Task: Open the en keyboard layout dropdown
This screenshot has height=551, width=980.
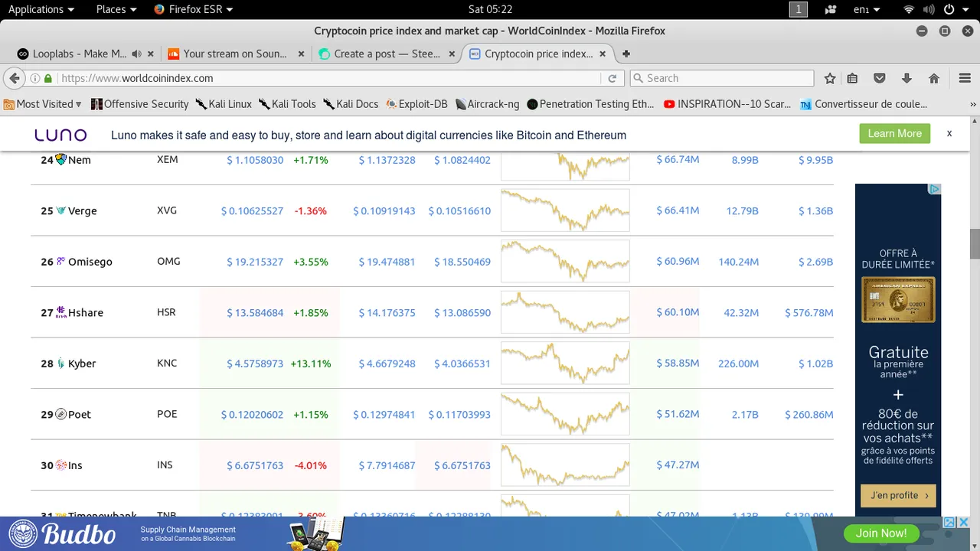Action: (x=867, y=9)
